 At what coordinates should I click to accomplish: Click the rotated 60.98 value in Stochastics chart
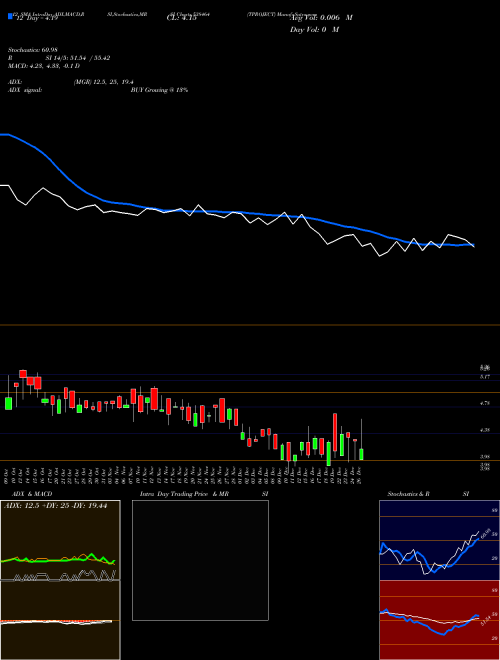coord(485,534)
